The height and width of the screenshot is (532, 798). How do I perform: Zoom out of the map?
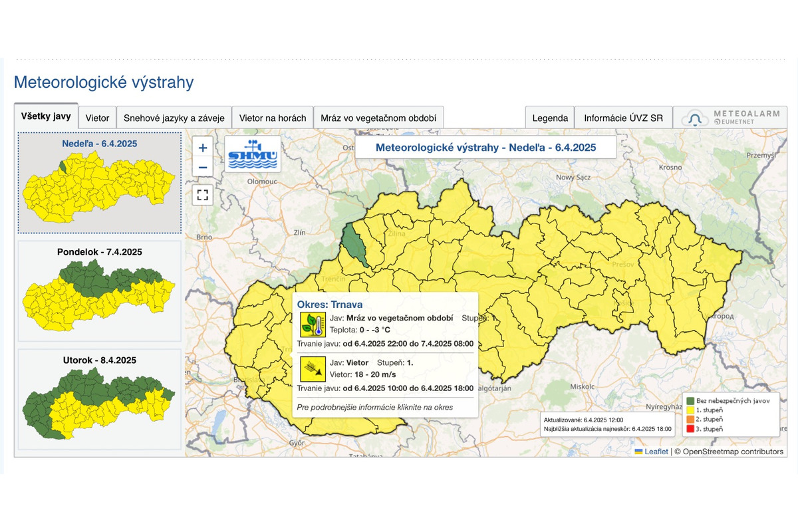click(203, 167)
